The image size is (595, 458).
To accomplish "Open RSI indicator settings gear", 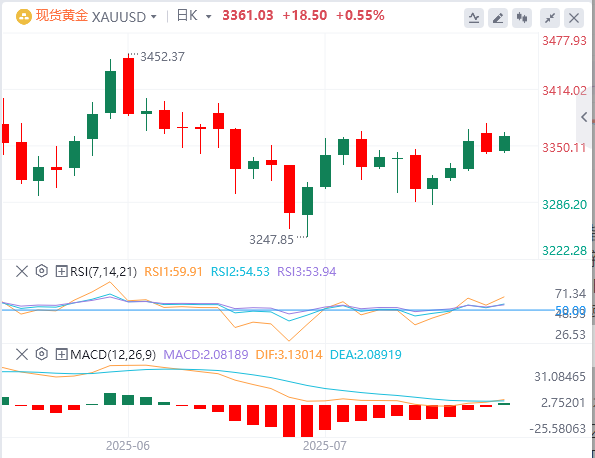I will (41, 271).
